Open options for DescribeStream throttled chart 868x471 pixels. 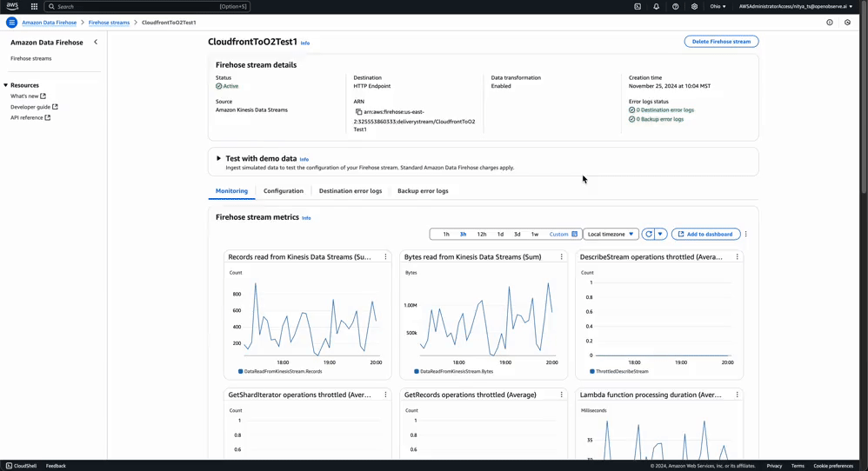click(737, 257)
